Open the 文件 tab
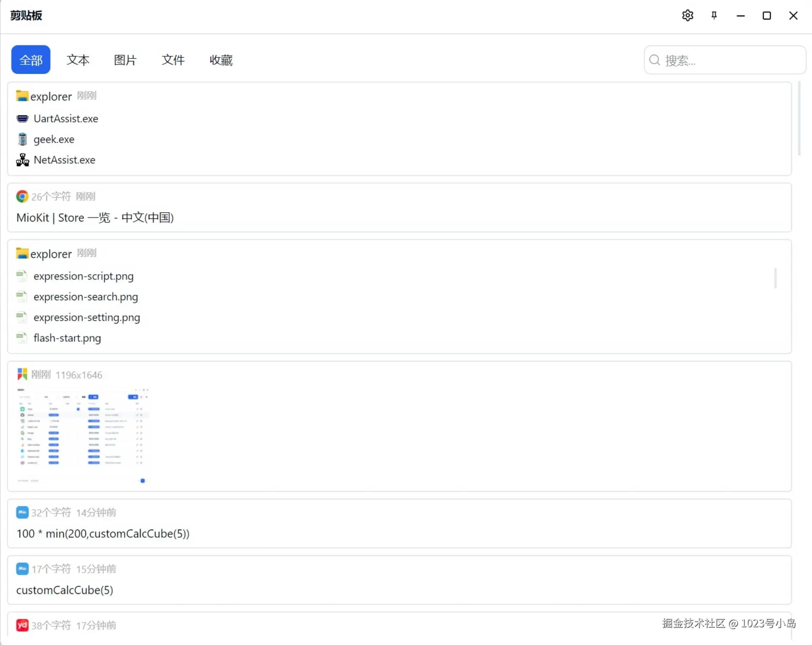This screenshot has height=645, width=812. click(173, 60)
